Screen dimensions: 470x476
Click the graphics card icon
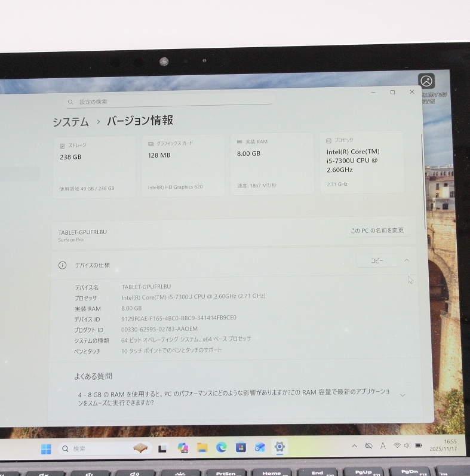pyautogui.click(x=150, y=144)
